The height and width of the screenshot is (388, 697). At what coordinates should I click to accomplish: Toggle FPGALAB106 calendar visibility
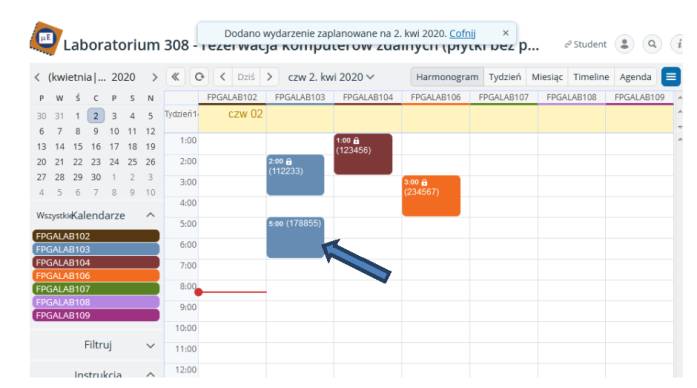(x=96, y=276)
